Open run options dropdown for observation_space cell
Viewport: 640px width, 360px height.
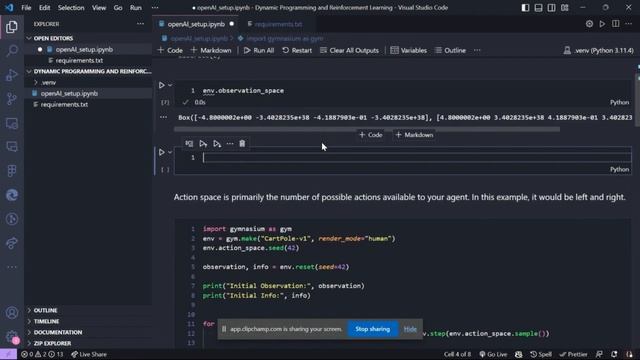tap(170, 85)
